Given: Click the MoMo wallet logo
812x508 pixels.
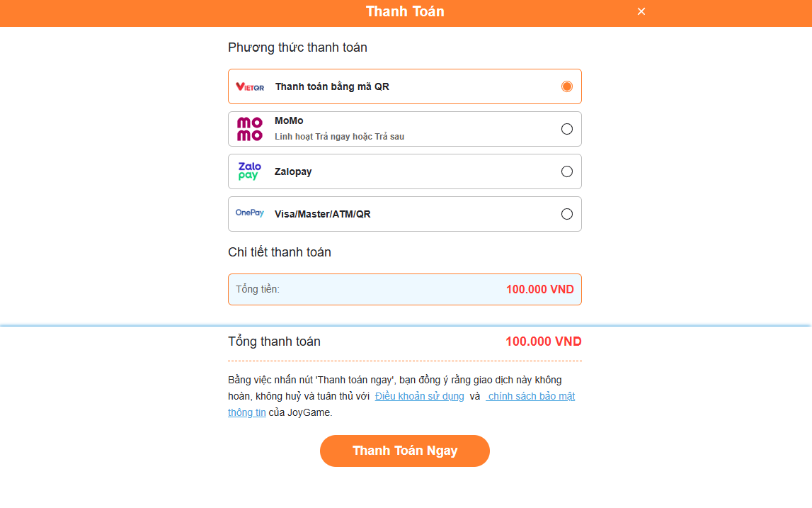Looking at the screenshot, I should coord(249,129).
